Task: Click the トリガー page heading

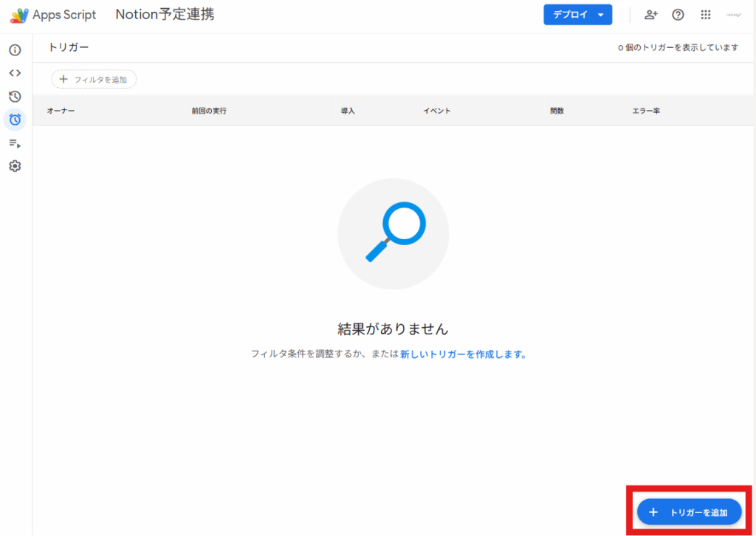Action: coord(69,47)
